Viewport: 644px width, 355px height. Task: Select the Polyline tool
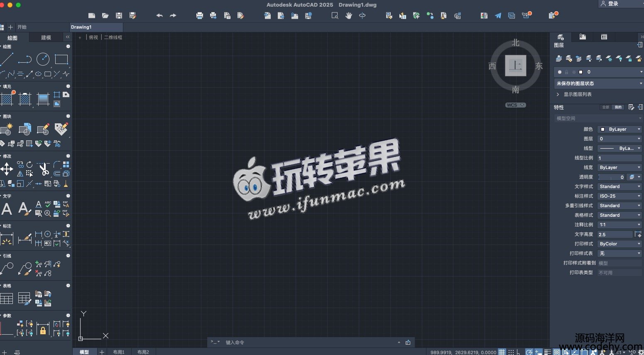point(25,59)
